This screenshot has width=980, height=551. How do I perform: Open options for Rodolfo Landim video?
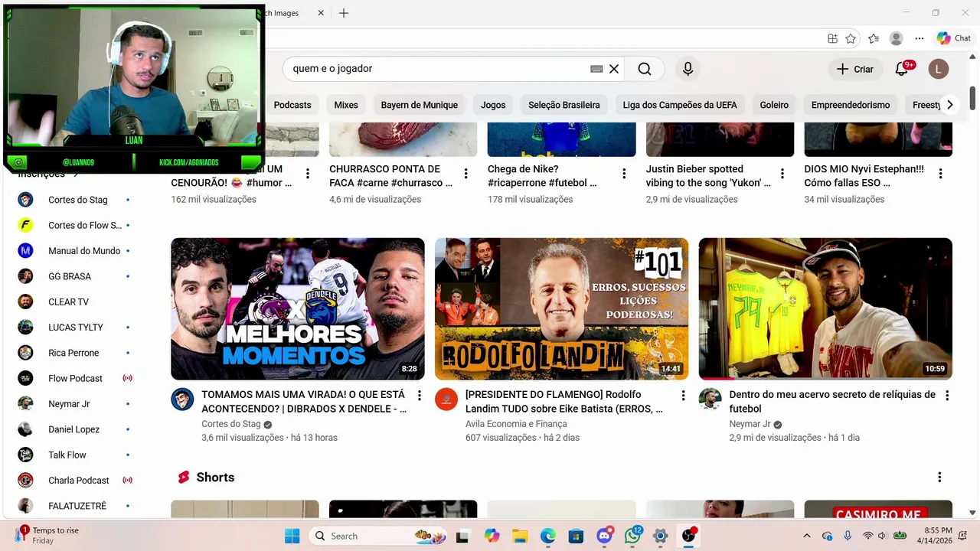pyautogui.click(x=683, y=396)
